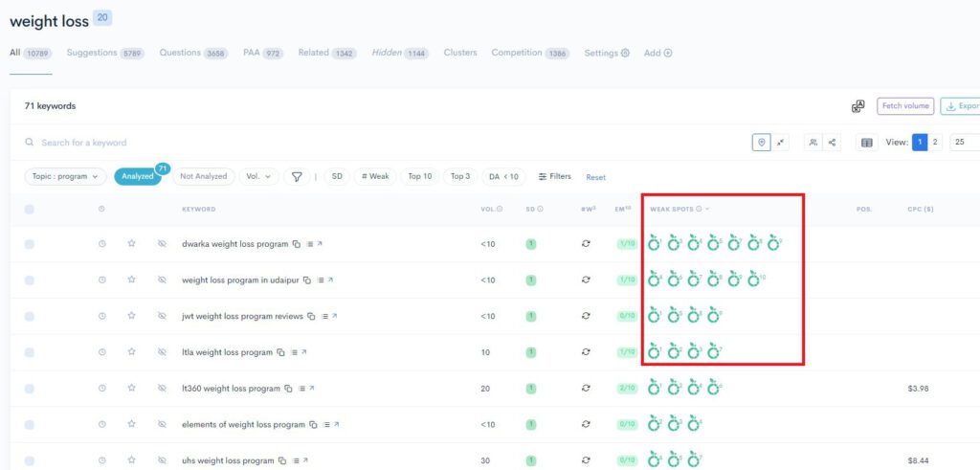Copy the elements of weight loss program keyword

(313, 425)
